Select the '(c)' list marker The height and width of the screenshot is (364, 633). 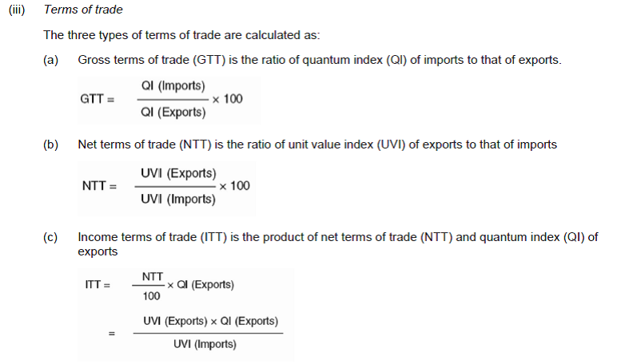(x=51, y=237)
